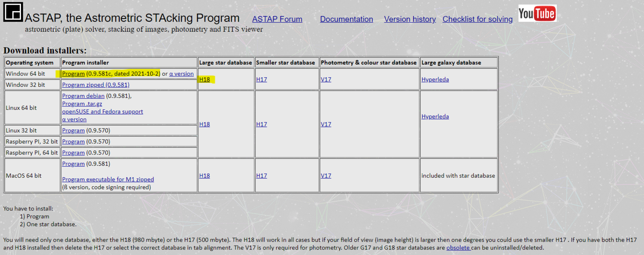Download Program for Linux 32 bit
The image size is (644, 255).
coord(73,131)
